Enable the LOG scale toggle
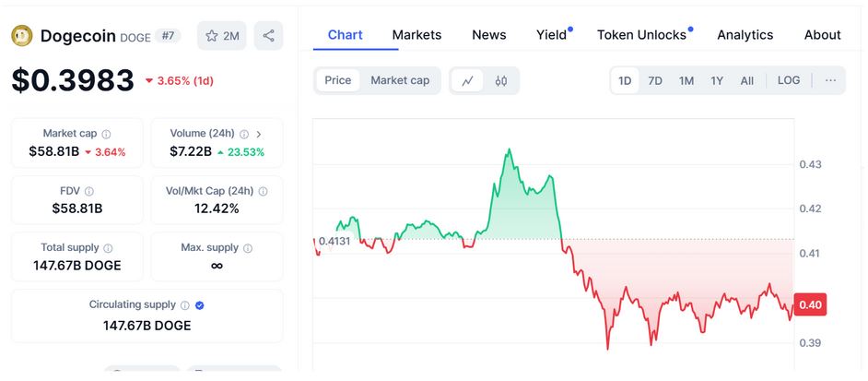This screenshot has height=381, width=868. click(x=789, y=80)
